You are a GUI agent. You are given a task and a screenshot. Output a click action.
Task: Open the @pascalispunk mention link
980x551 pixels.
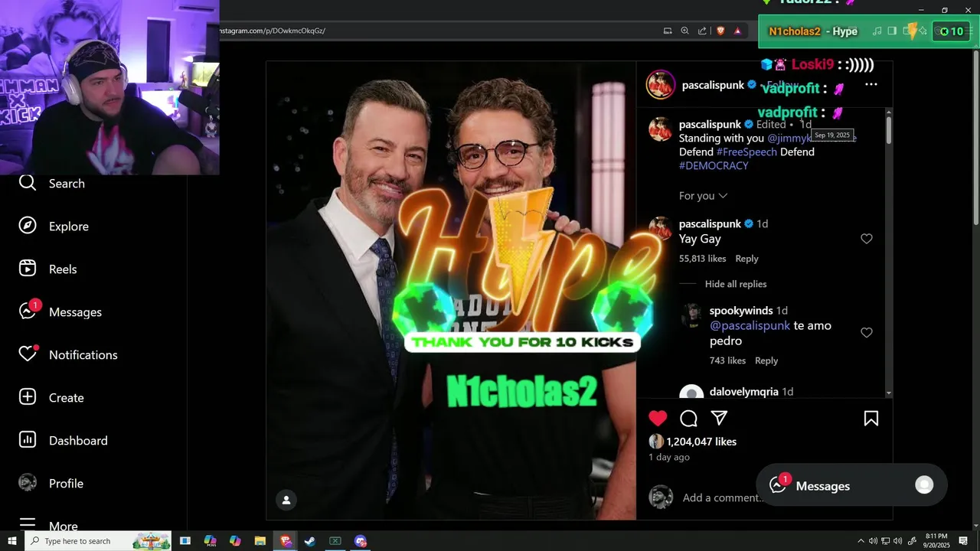750,325
